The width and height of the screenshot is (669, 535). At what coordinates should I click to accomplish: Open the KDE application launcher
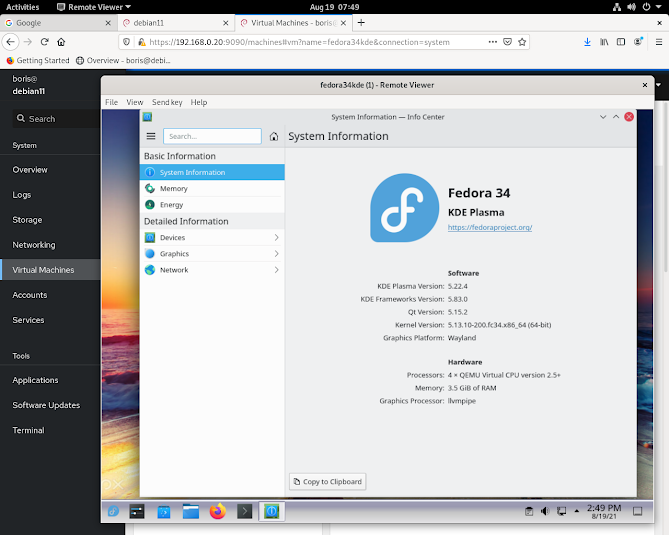click(113, 511)
